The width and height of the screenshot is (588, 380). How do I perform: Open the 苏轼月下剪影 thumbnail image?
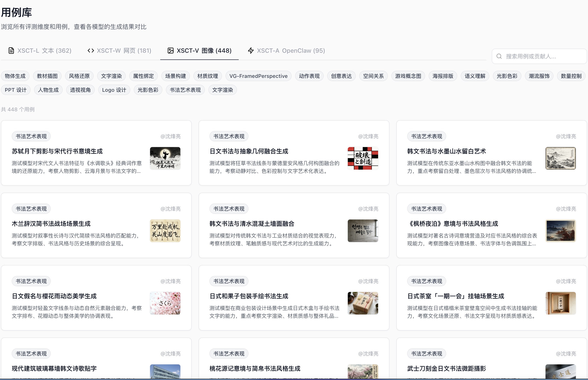(x=165, y=158)
